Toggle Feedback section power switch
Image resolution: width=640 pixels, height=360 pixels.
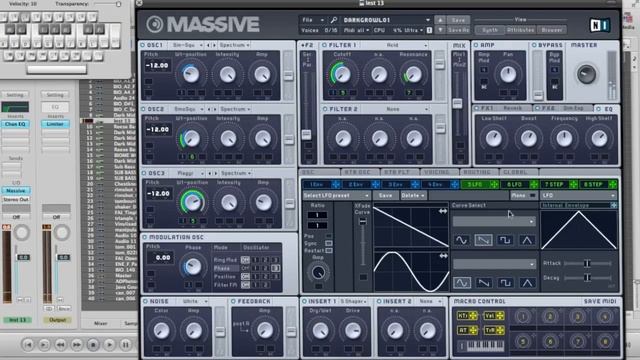click(233, 301)
